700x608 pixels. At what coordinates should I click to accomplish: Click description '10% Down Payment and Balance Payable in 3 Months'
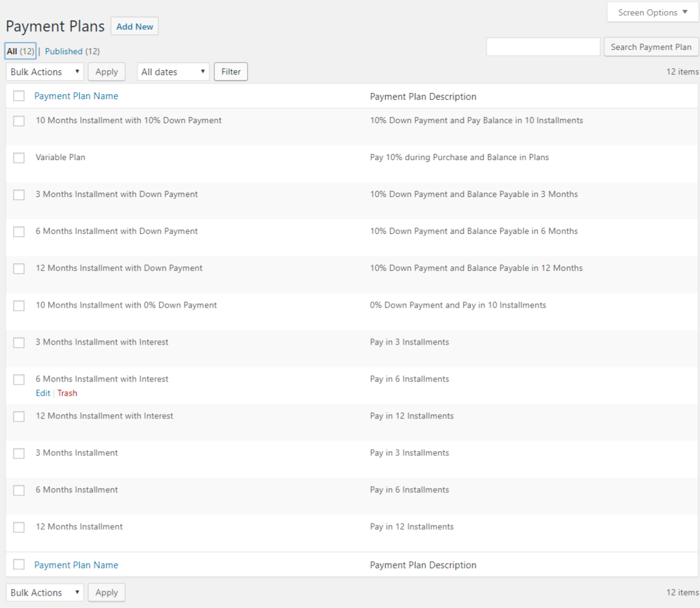(x=473, y=194)
